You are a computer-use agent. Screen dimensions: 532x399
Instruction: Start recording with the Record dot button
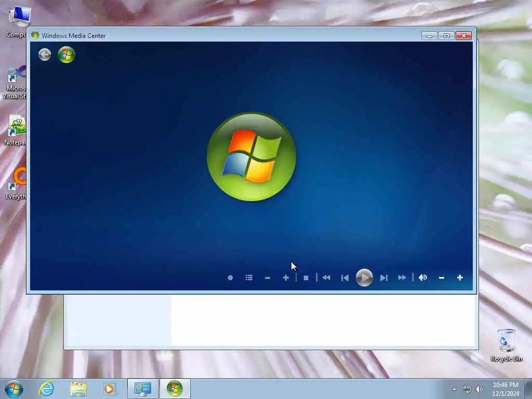pyautogui.click(x=230, y=277)
